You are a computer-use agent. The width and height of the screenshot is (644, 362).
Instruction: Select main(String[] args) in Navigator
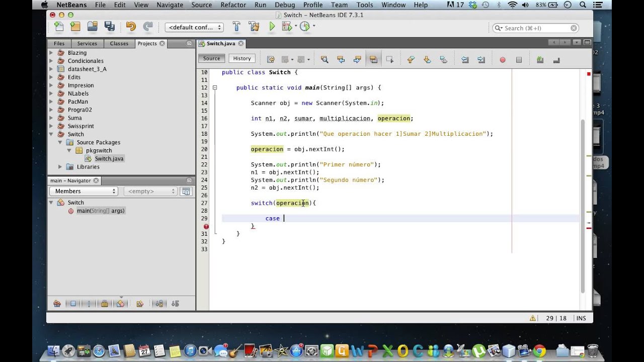click(101, 211)
